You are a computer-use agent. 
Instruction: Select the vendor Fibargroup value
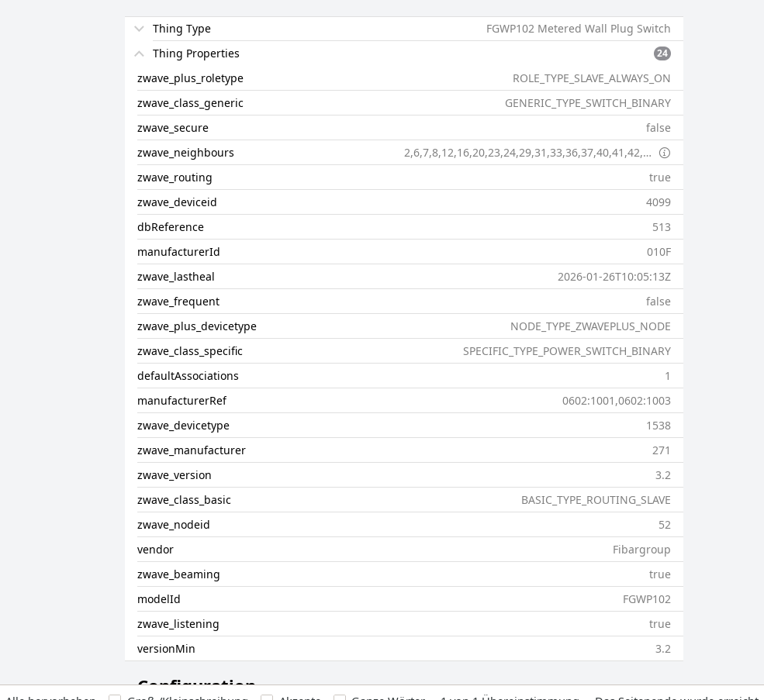click(x=641, y=550)
